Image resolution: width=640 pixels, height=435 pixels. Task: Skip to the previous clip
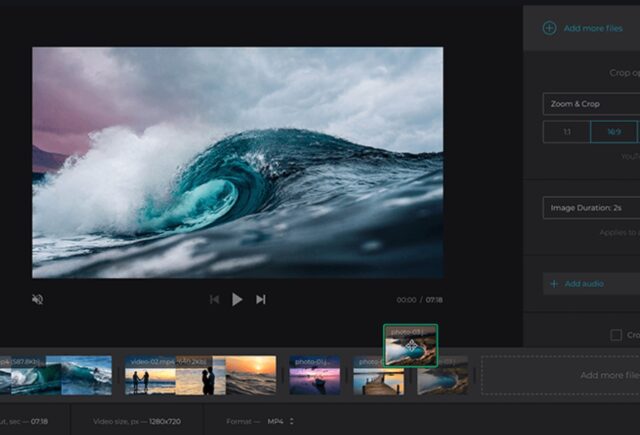(x=214, y=300)
